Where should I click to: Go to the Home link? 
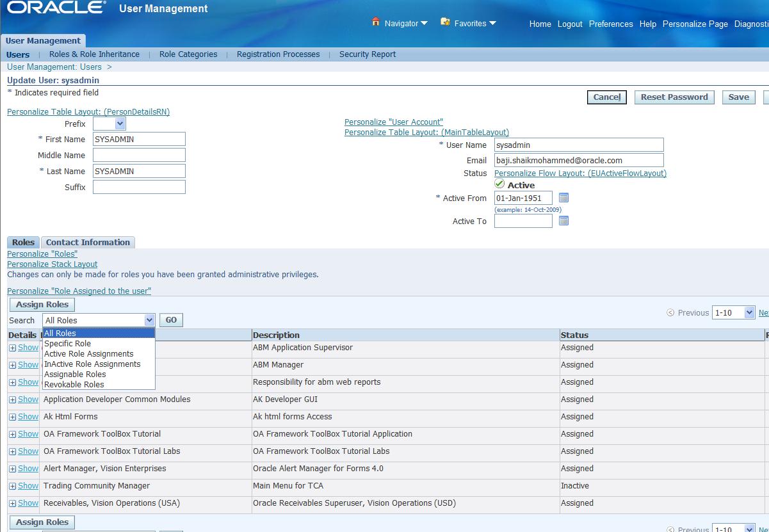540,24
